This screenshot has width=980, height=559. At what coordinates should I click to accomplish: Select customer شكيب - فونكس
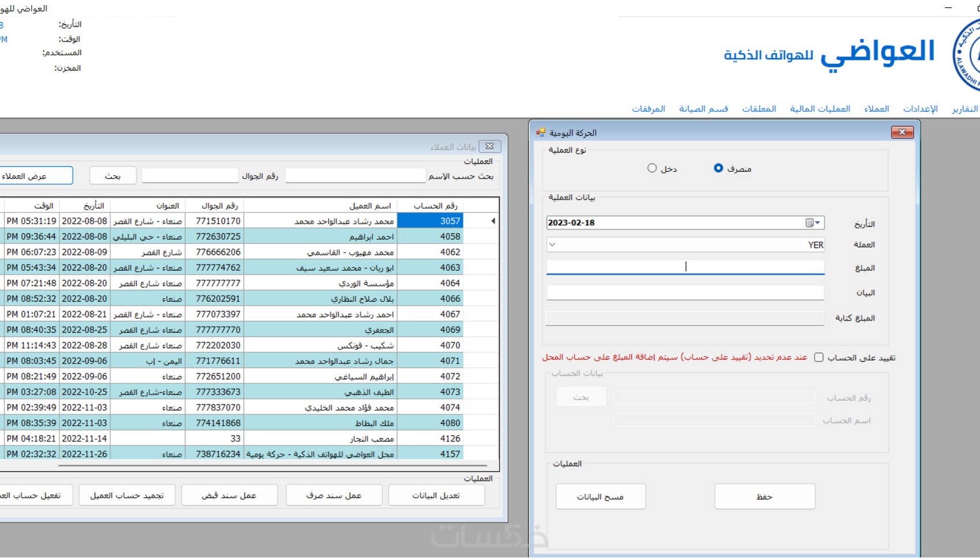coord(320,345)
